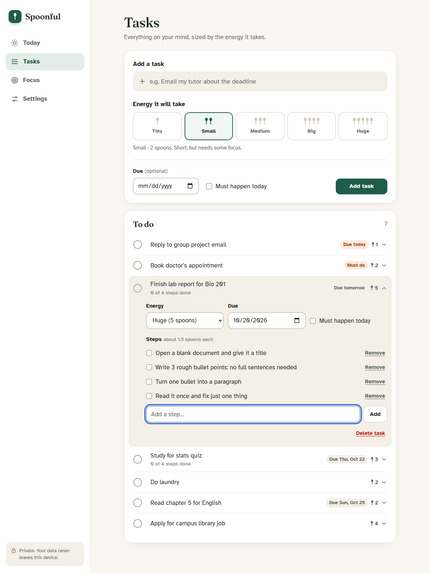Click the Settings sliders icon

15,99
